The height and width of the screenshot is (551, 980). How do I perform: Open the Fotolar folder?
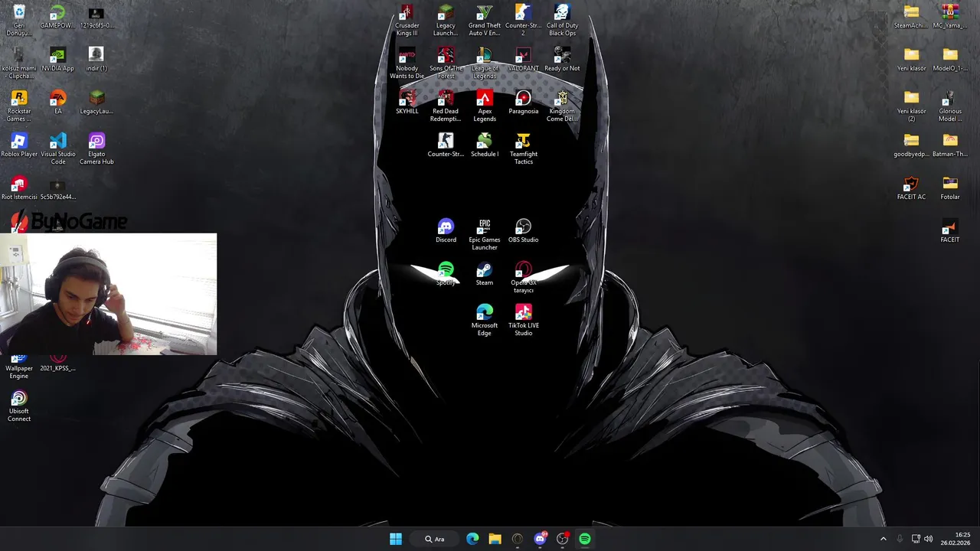click(x=950, y=188)
